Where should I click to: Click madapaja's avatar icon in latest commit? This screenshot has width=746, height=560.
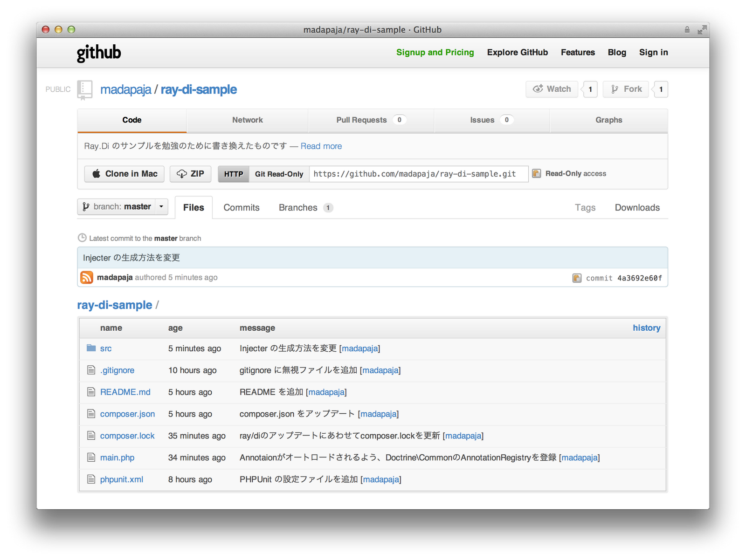(87, 277)
